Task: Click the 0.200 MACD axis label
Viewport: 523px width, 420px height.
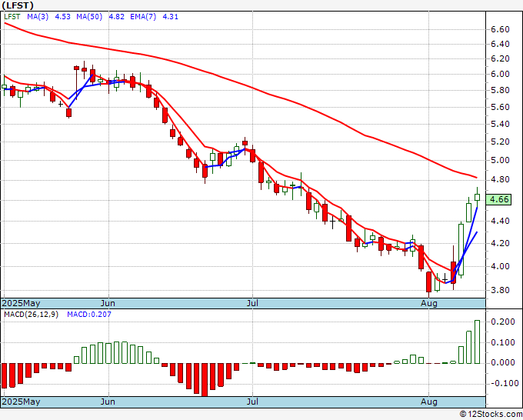Action: [503, 322]
